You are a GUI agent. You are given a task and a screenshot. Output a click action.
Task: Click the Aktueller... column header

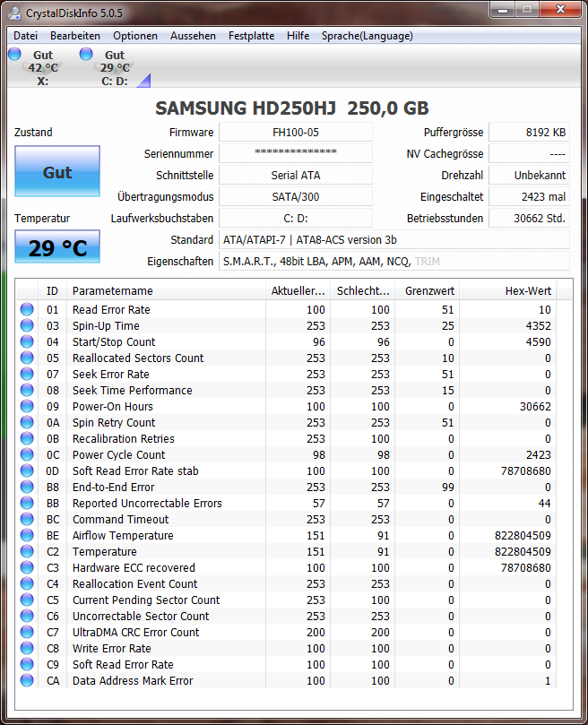coord(298,291)
